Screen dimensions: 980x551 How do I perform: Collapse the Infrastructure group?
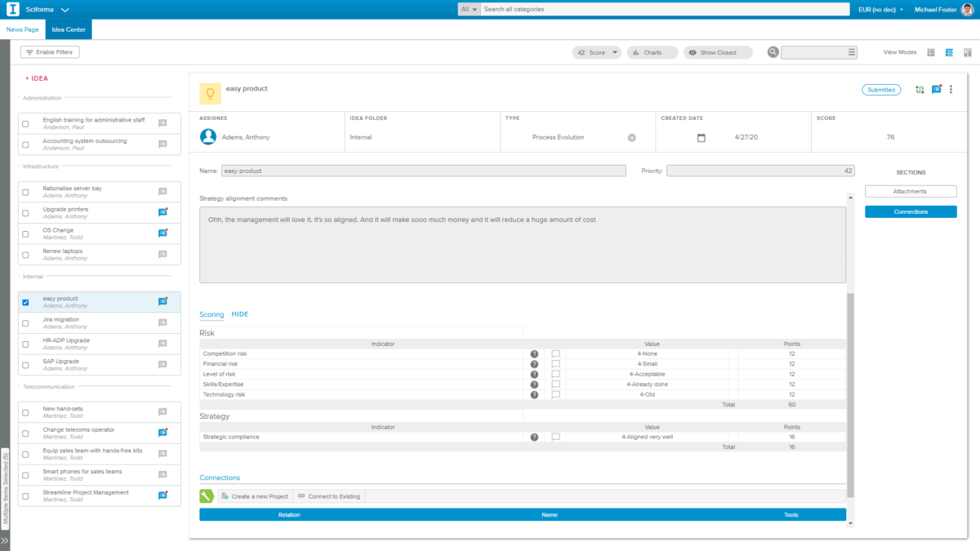[41, 166]
